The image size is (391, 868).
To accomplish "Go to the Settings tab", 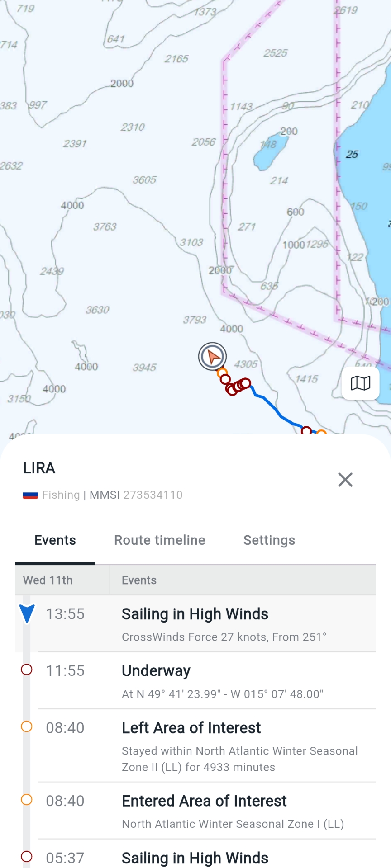I will click(x=269, y=540).
